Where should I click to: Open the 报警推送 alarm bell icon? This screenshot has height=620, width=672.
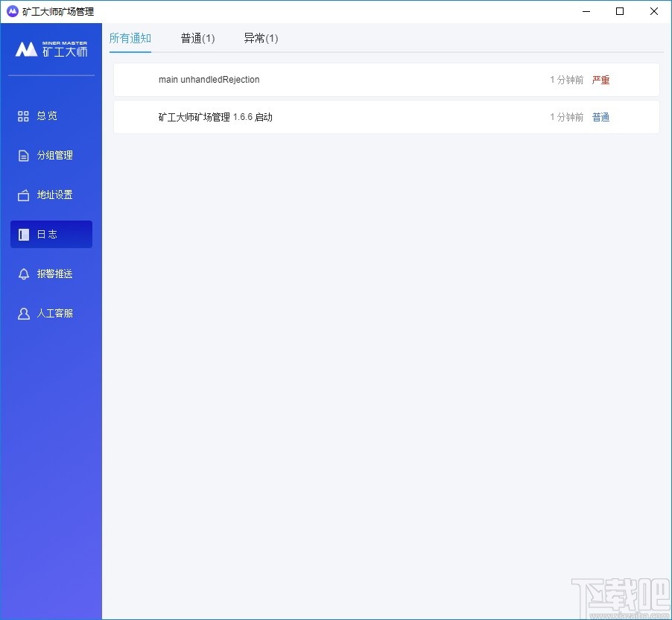(23, 273)
